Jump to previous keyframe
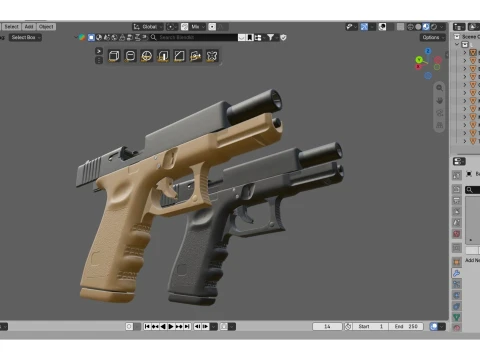Image resolution: width=480 pixels, height=360 pixels. point(155,327)
